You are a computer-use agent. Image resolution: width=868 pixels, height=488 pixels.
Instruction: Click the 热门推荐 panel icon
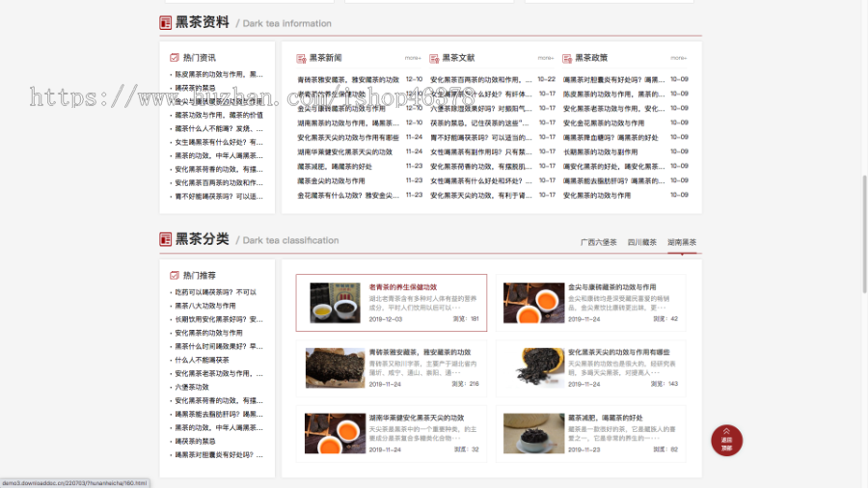pyautogui.click(x=175, y=275)
